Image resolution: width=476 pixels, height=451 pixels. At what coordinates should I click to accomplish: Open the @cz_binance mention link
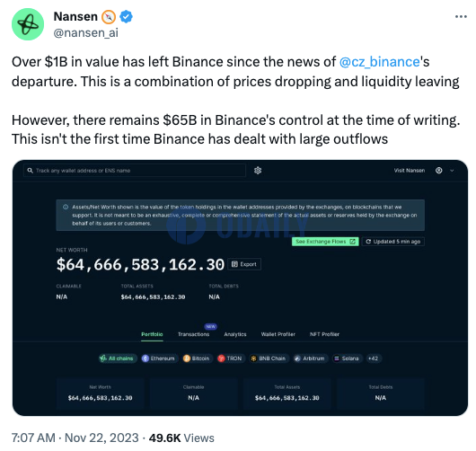pyautogui.click(x=380, y=62)
